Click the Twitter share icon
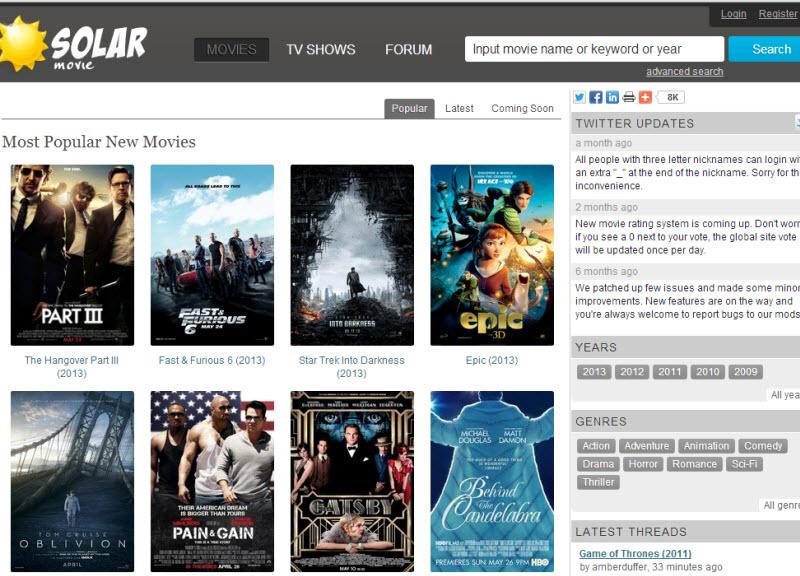800x576 pixels. pyautogui.click(x=579, y=97)
